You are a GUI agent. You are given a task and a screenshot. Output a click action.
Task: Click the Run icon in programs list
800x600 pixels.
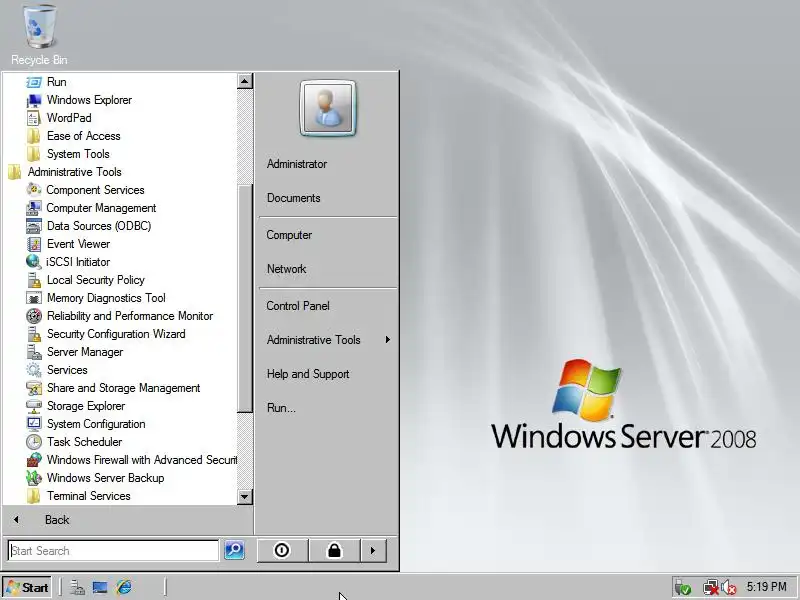34,82
